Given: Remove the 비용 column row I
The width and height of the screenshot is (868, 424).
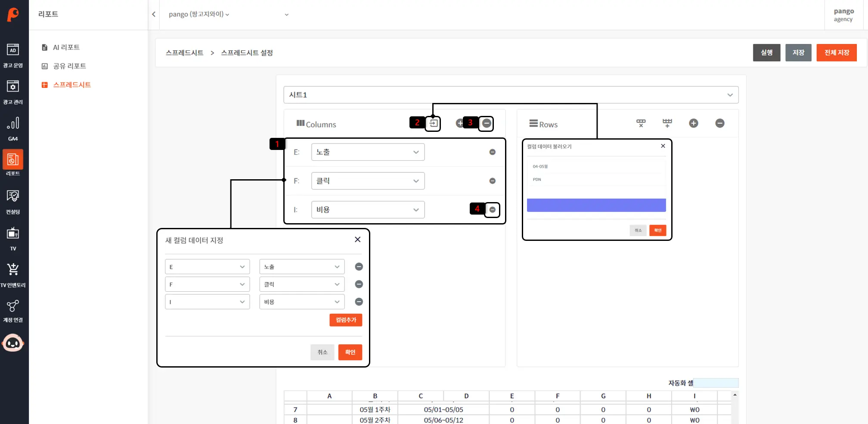Looking at the screenshot, I should point(492,210).
